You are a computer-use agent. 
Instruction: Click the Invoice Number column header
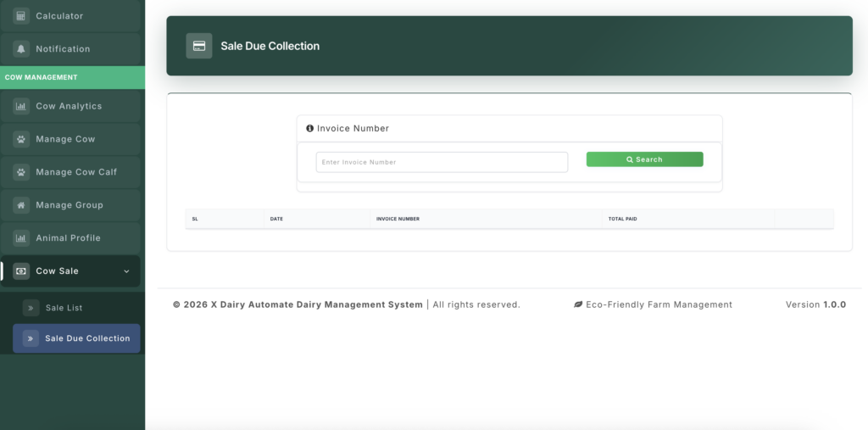(x=398, y=219)
